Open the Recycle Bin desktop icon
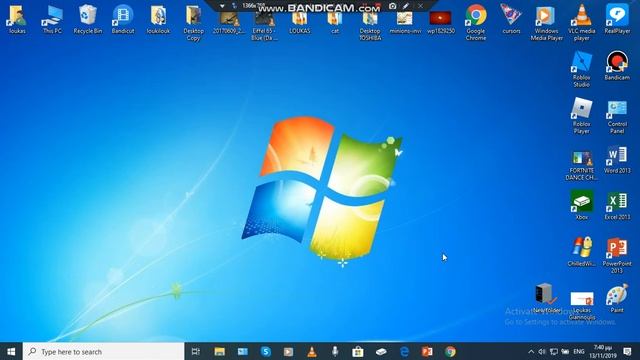The image size is (640, 360). 87,19
